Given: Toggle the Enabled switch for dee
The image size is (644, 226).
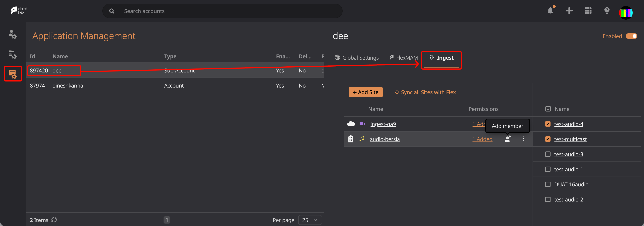Looking at the screenshot, I should coord(631,36).
